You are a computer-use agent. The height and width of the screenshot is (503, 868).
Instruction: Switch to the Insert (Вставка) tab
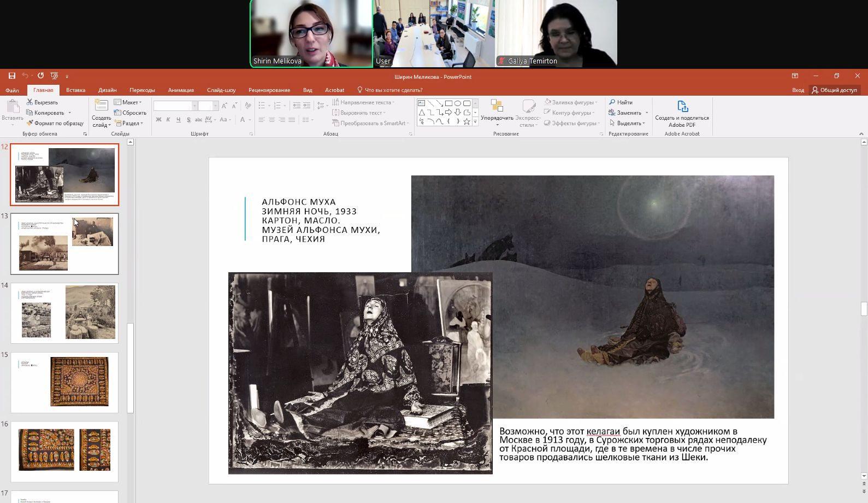pyautogui.click(x=75, y=90)
